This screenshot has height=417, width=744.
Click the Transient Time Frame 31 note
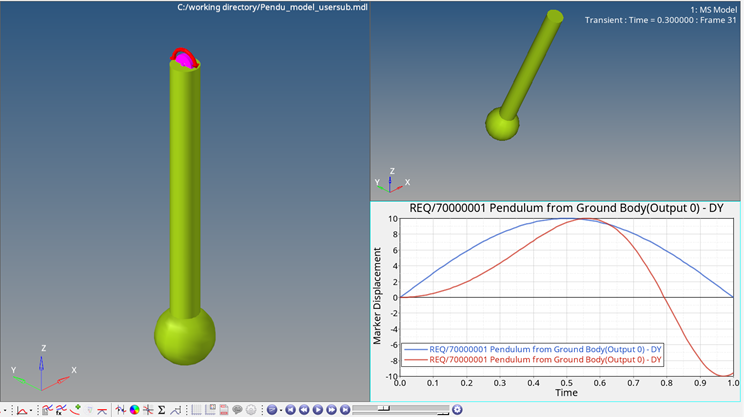(x=660, y=20)
